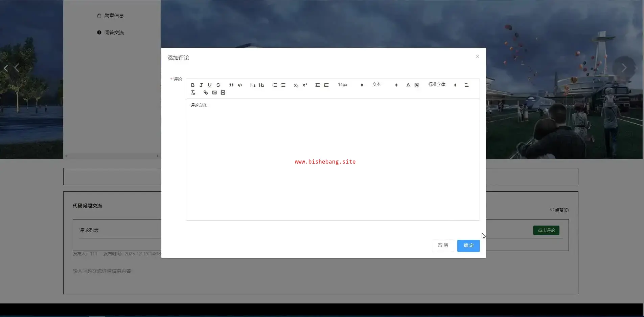Close the 添加评论 dialog
644x317 pixels.
[x=477, y=57]
